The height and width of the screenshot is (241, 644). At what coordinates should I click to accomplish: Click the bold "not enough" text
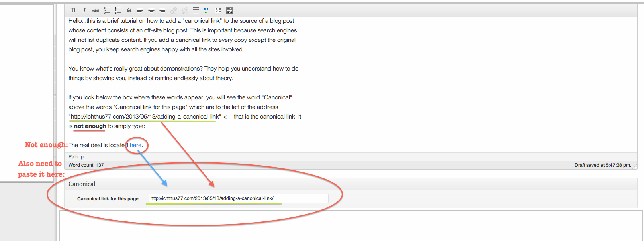click(x=90, y=126)
